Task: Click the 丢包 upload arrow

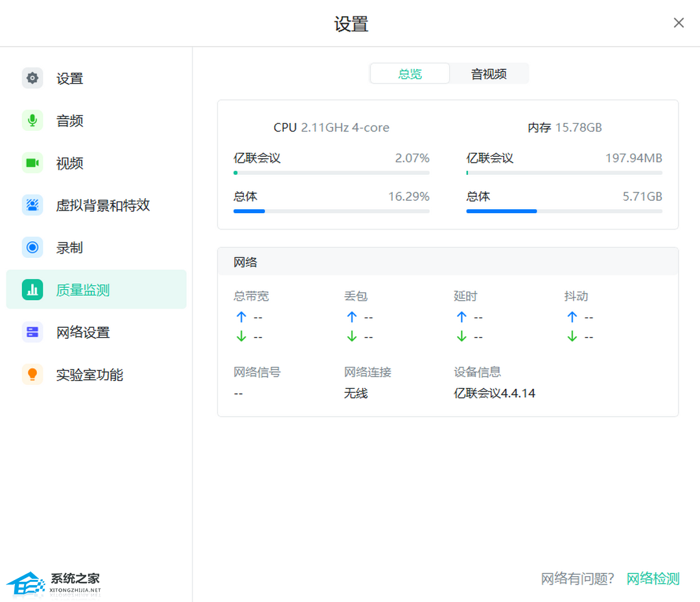Action: (x=352, y=317)
